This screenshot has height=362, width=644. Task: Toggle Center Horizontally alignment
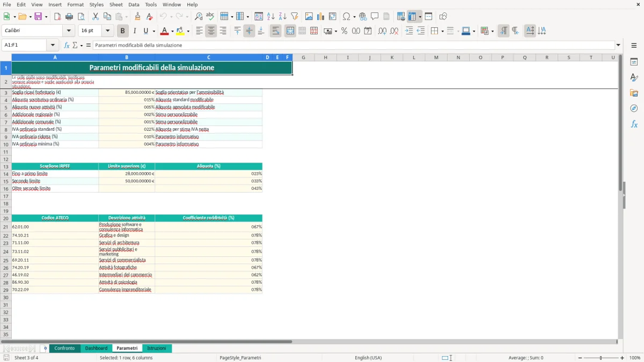pos(211,31)
